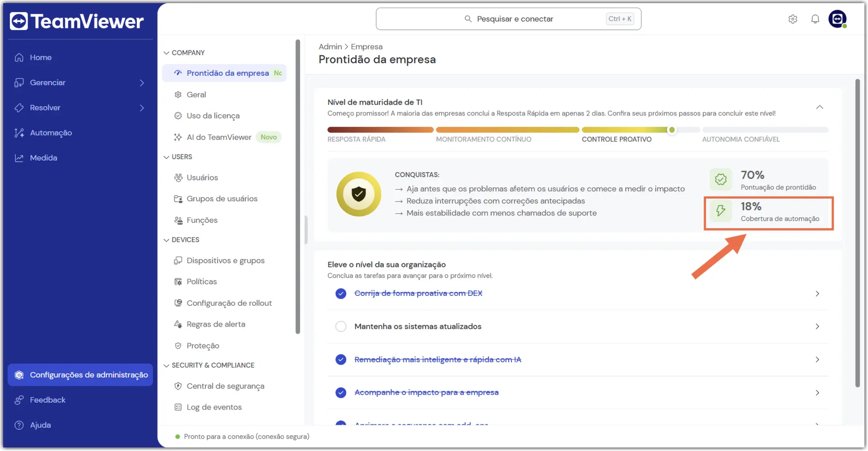Click the Políticas icon
This screenshot has height=451, width=868.
click(178, 282)
